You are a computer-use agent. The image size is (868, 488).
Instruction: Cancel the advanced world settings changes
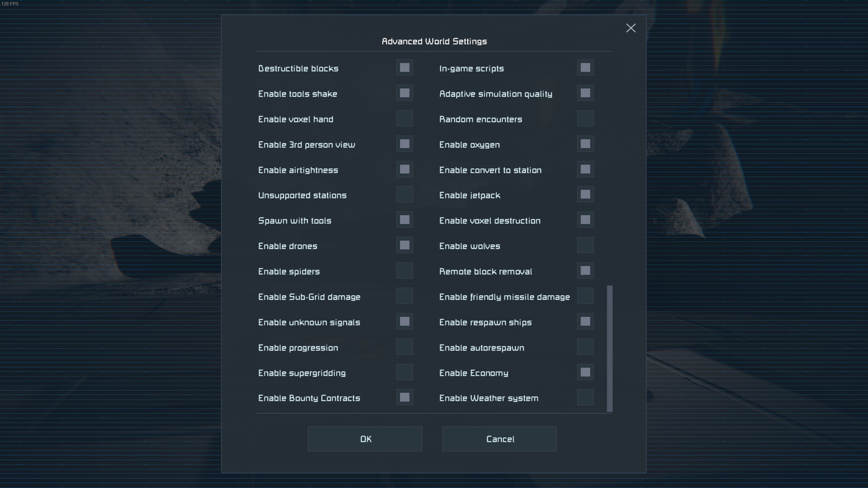coord(499,439)
